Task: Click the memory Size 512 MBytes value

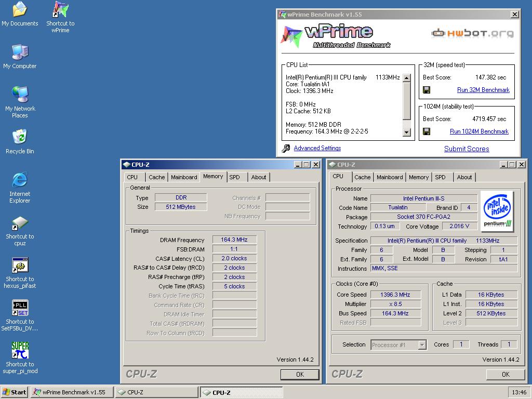Action: click(x=180, y=207)
